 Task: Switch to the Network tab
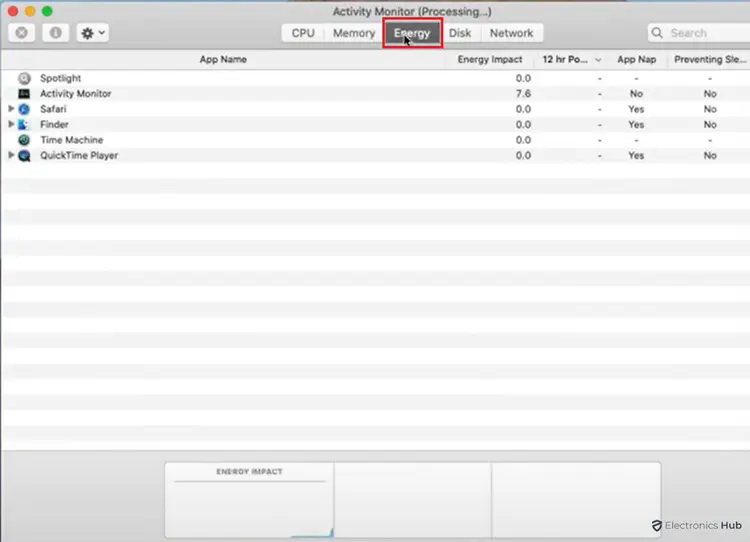(511, 33)
